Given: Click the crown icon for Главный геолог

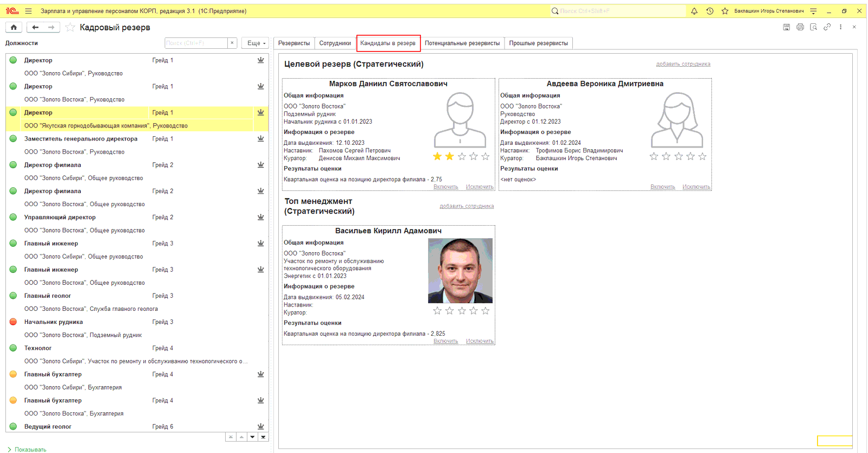Looking at the screenshot, I should [260, 296].
